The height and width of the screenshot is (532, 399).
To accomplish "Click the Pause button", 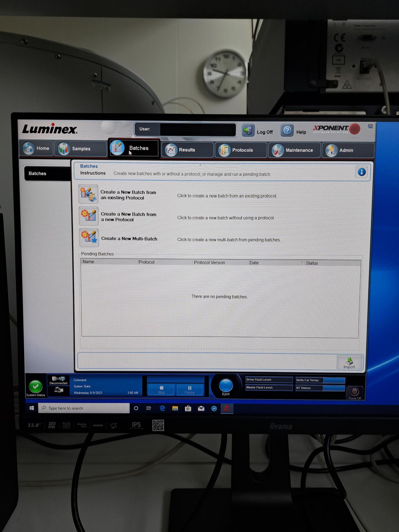I will (189, 390).
